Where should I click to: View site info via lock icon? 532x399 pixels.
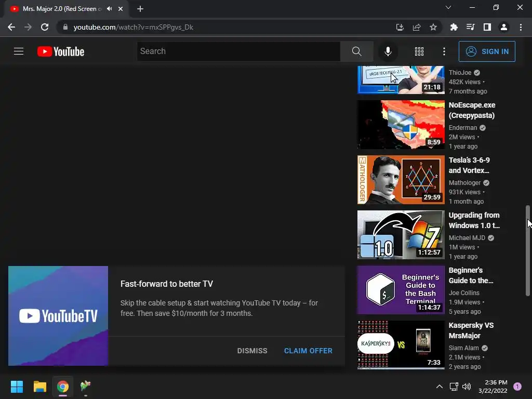[65, 27]
